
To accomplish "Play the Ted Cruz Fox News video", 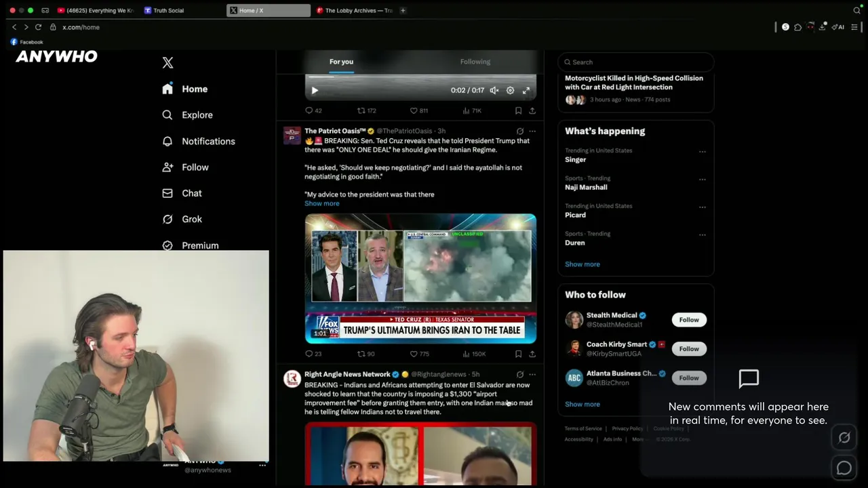I will pos(420,279).
